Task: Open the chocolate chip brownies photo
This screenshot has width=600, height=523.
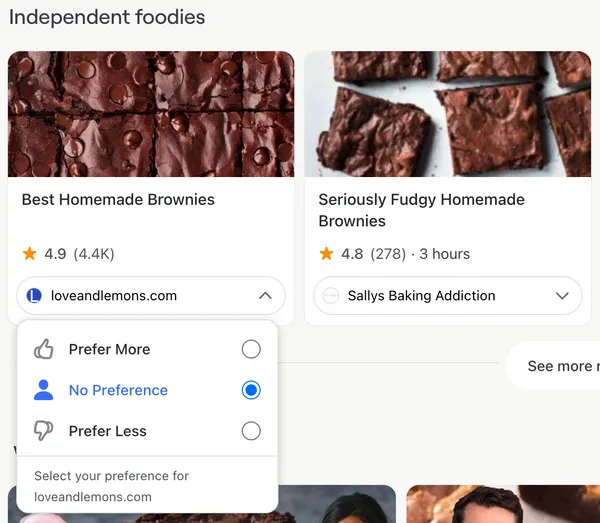Action: click(x=151, y=114)
